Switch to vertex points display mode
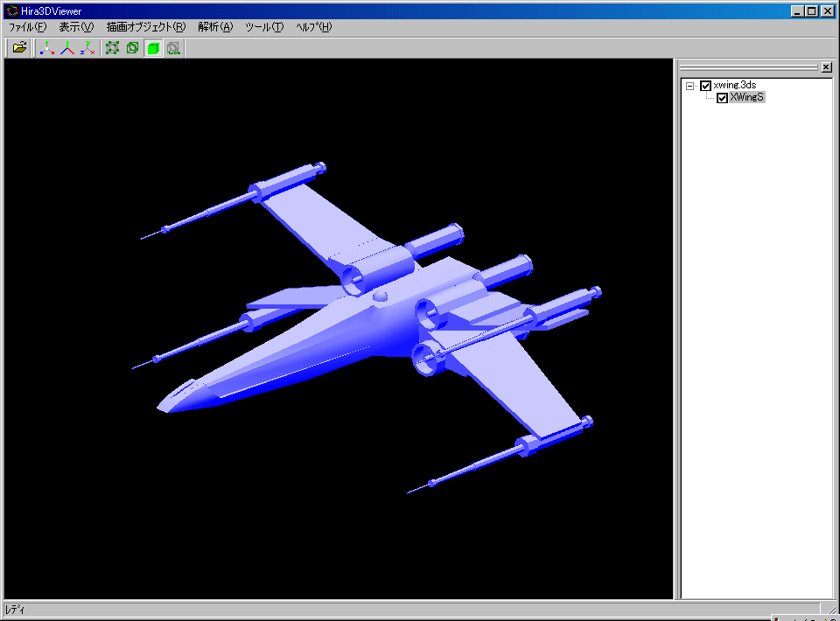The image size is (840, 621). point(112,47)
